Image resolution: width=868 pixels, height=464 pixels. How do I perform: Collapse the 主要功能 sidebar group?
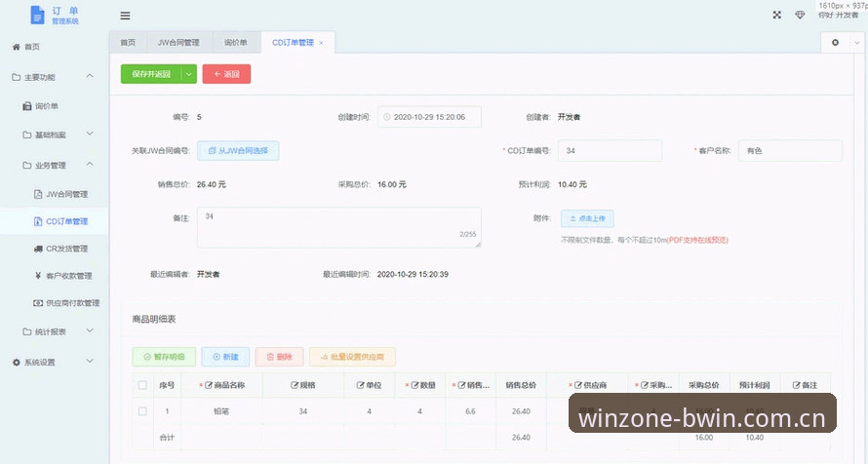pos(90,76)
